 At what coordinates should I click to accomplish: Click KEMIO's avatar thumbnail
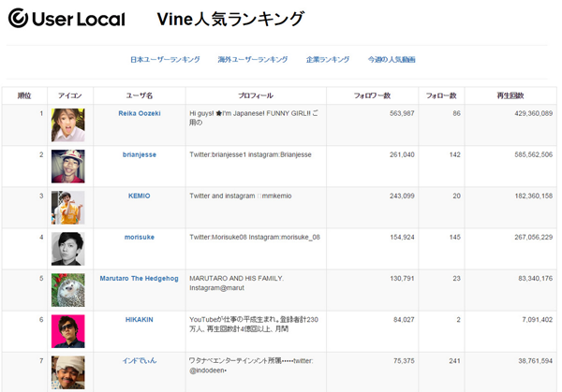[x=68, y=208]
